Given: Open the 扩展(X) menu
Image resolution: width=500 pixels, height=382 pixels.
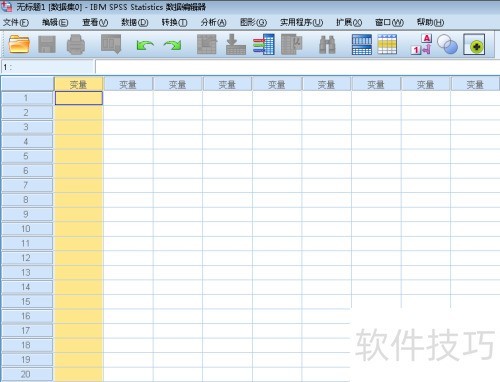Looking at the screenshot, I should pyautogui.click(x=349, y=22).
